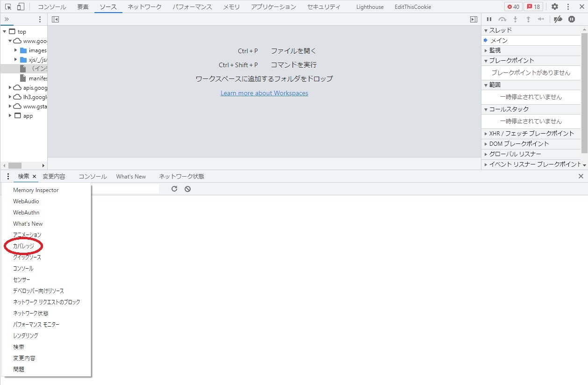Expand more navigator tabs chevron
Image resolution: width=588 pixels, height=385 pixels.
pos(7,19)
